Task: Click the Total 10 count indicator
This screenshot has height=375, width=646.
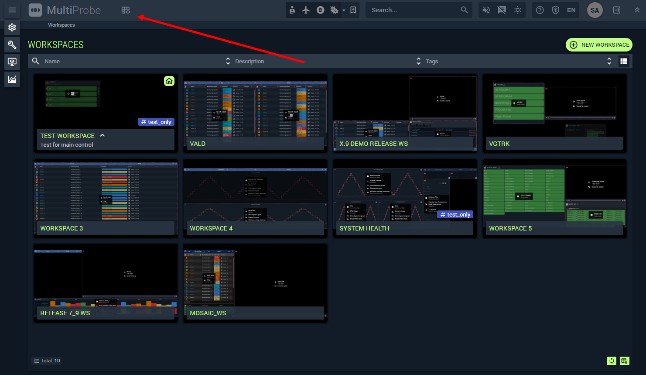Action: (47, 361)
